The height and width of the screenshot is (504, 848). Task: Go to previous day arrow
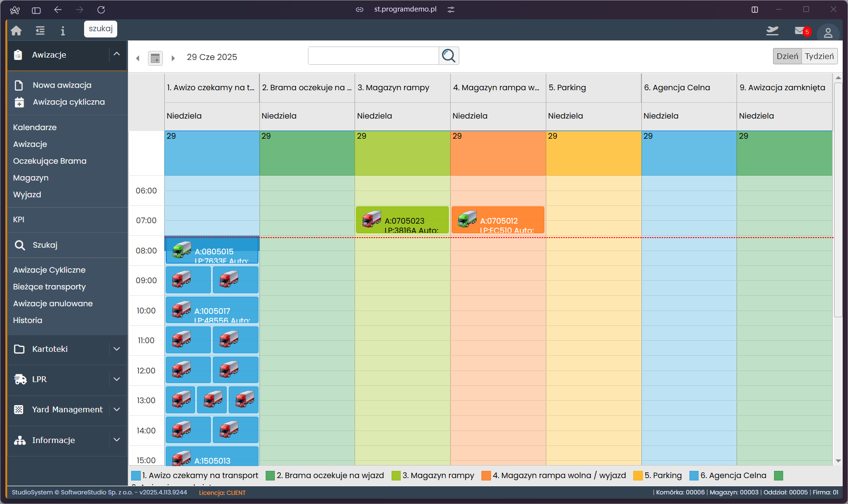(x=138, y=58)
